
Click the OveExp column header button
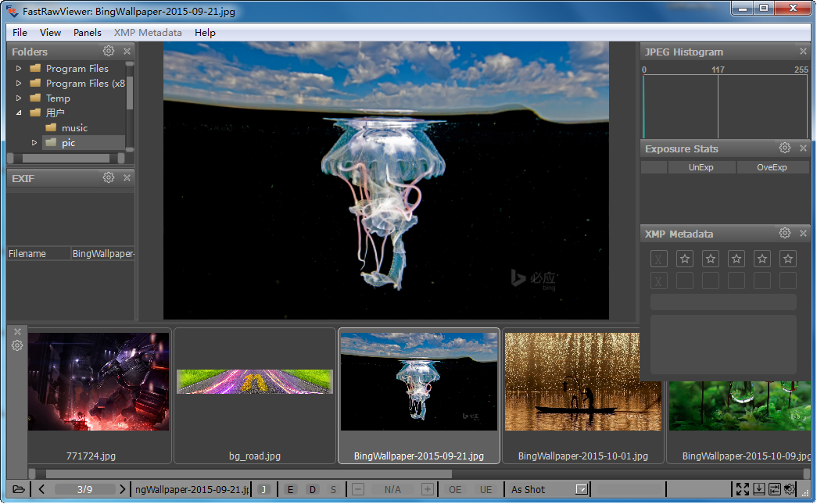point(772,167)
